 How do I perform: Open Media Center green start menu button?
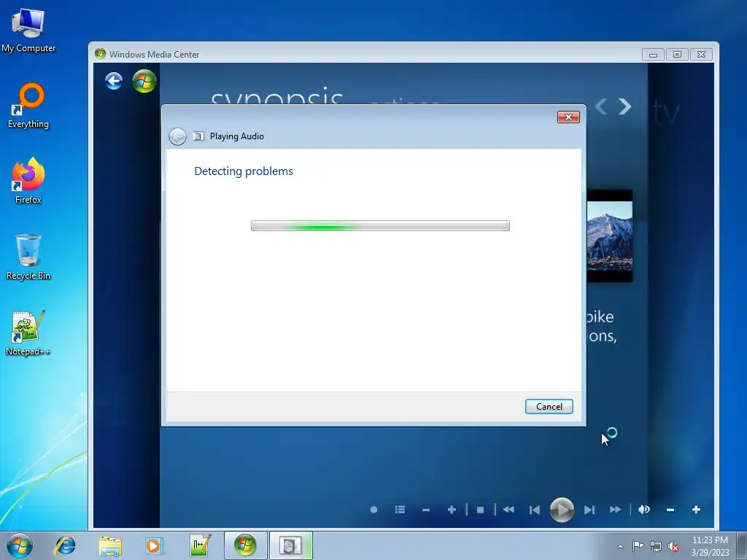point(144,81)
